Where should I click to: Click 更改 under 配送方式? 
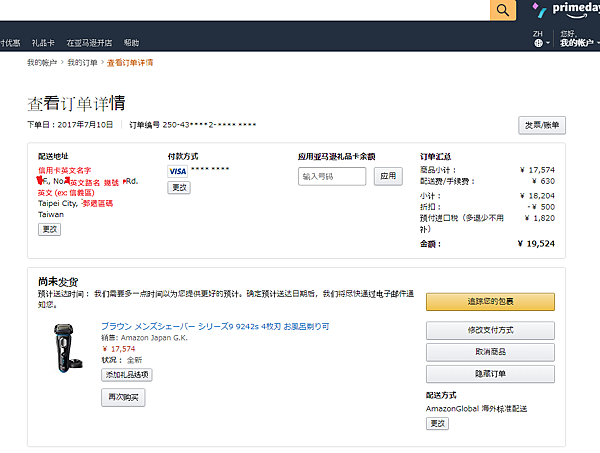(437, 424)
